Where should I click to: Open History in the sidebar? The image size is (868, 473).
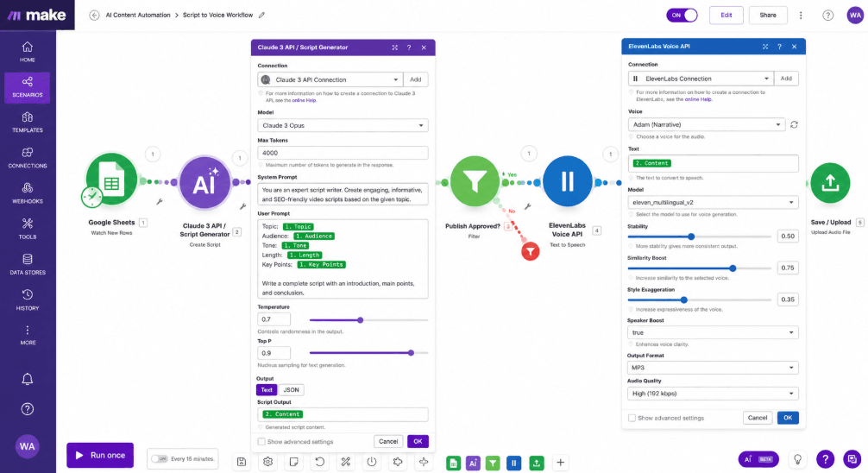pos(27,300)
